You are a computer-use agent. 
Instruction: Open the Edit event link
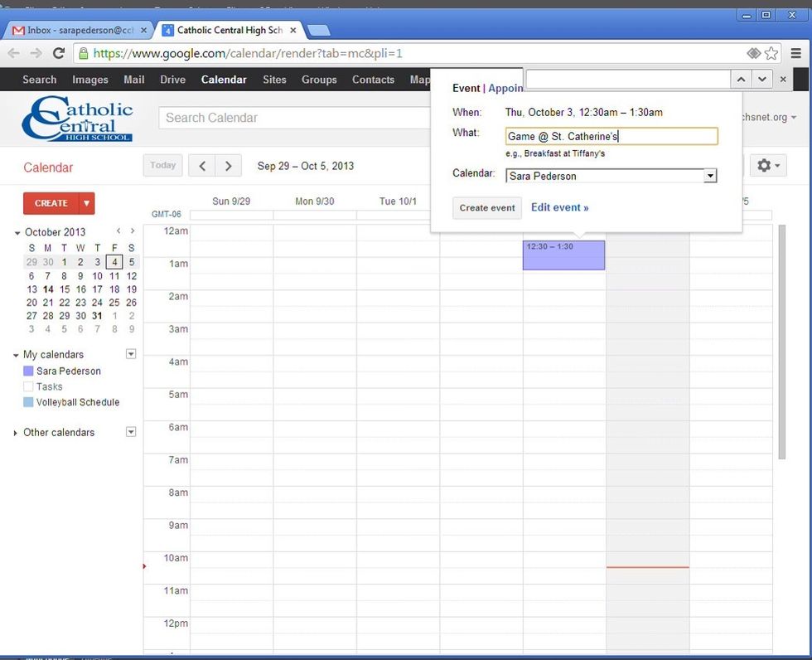(x=559, y=207)
